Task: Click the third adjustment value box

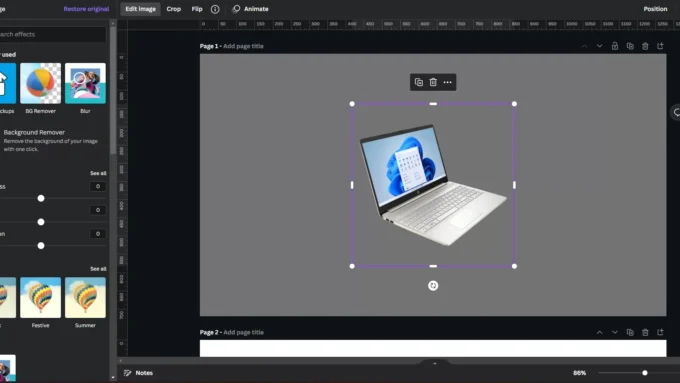Action: click(98, 234)
